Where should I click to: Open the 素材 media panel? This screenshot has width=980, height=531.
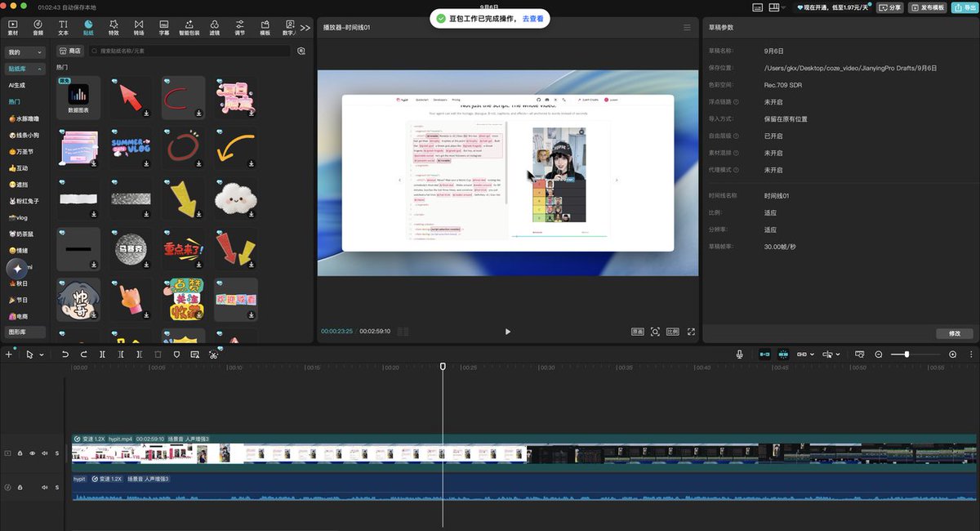point(13,28)
